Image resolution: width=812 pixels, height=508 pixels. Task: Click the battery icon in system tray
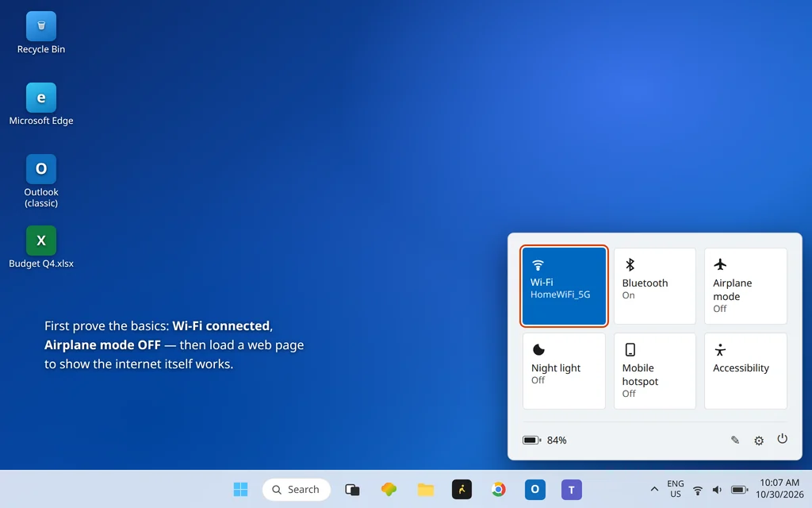[739, 490]
